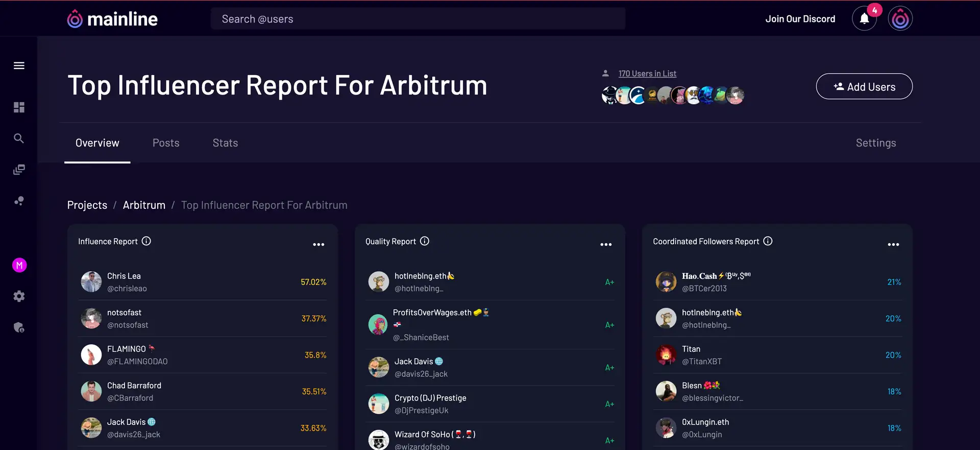The height and width of the screenshot is (450, 980).
Task: Click the purple M sidebar badge
Action: 19,265
